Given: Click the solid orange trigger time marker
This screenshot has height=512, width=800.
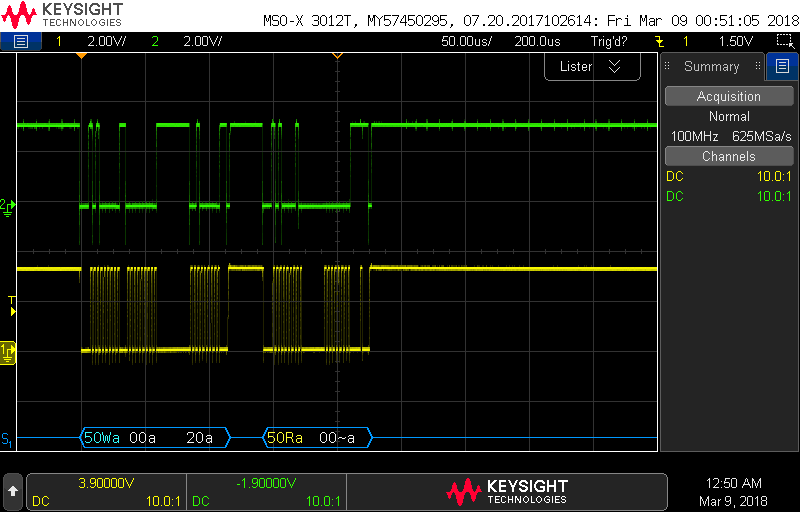Looking at the screenshot, I should (x=81, y=55).
